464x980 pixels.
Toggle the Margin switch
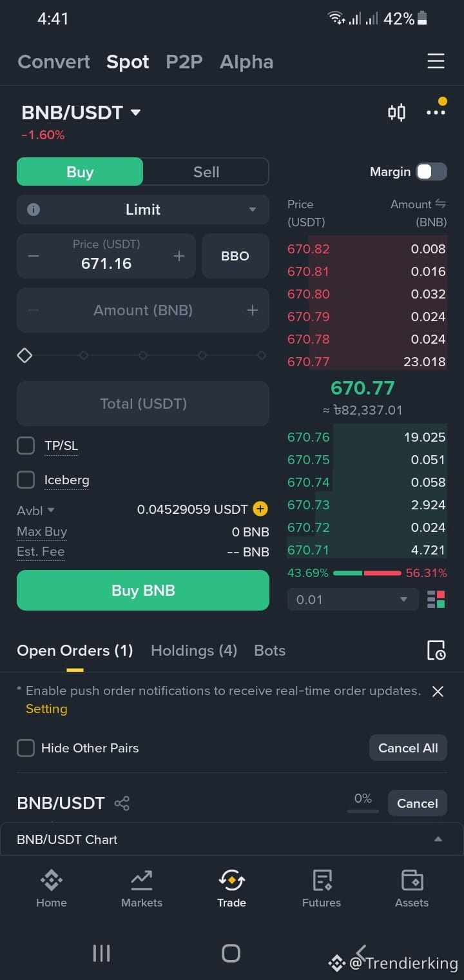coord(431,171)
